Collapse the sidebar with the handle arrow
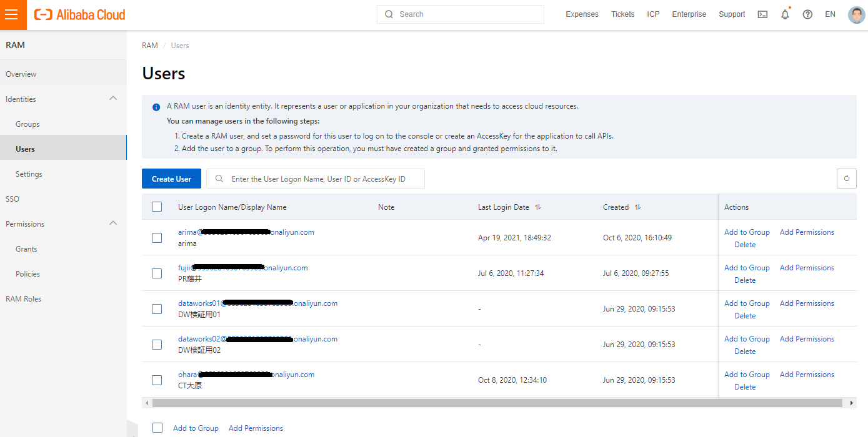The width and height of the screenshot is (868, 437). (x=132, y=430)
